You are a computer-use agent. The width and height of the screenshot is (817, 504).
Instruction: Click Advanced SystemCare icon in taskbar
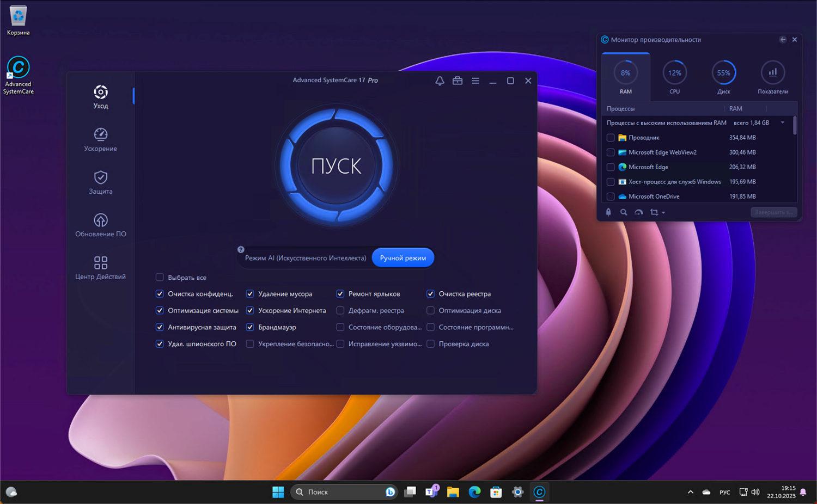(539, 492)
